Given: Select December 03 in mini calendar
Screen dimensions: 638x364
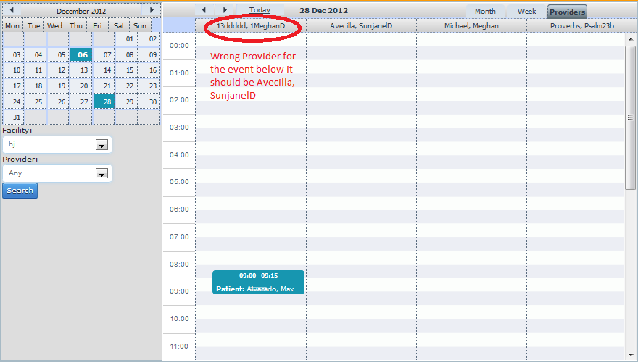Looking at the screenshot, I should click(13, 54).
